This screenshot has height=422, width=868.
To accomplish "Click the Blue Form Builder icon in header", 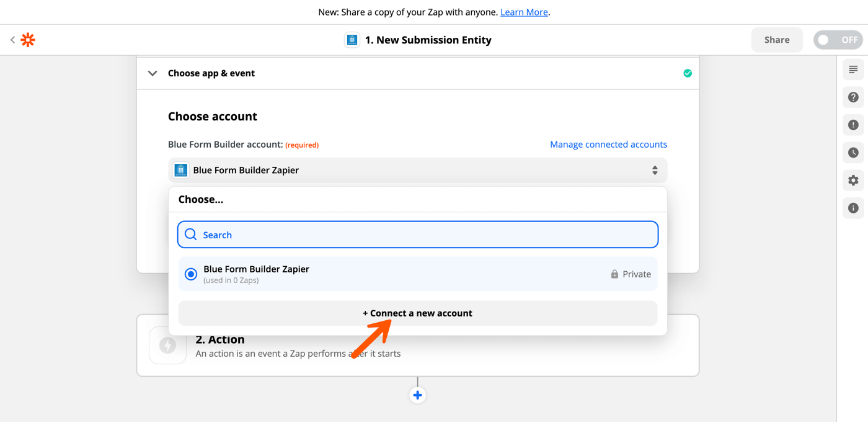I will pos(352,39).
